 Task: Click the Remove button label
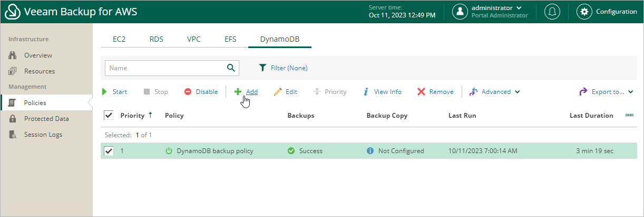point(442,92)
